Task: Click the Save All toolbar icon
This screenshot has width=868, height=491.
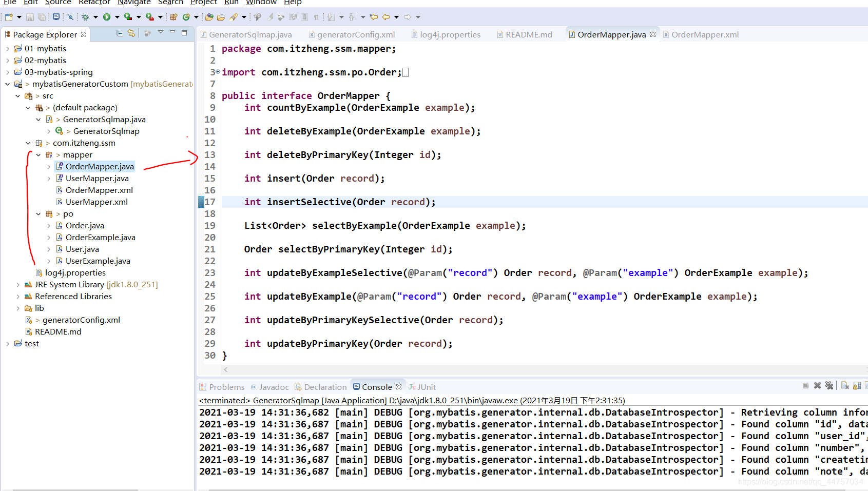Action: tap(42, 17)
